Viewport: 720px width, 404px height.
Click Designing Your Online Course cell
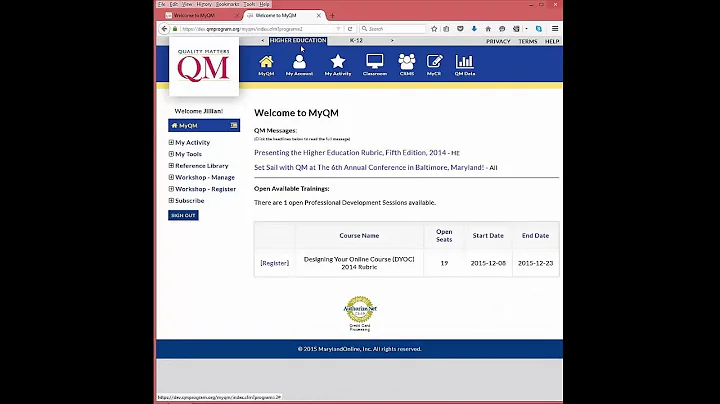(x=359, y=263)
